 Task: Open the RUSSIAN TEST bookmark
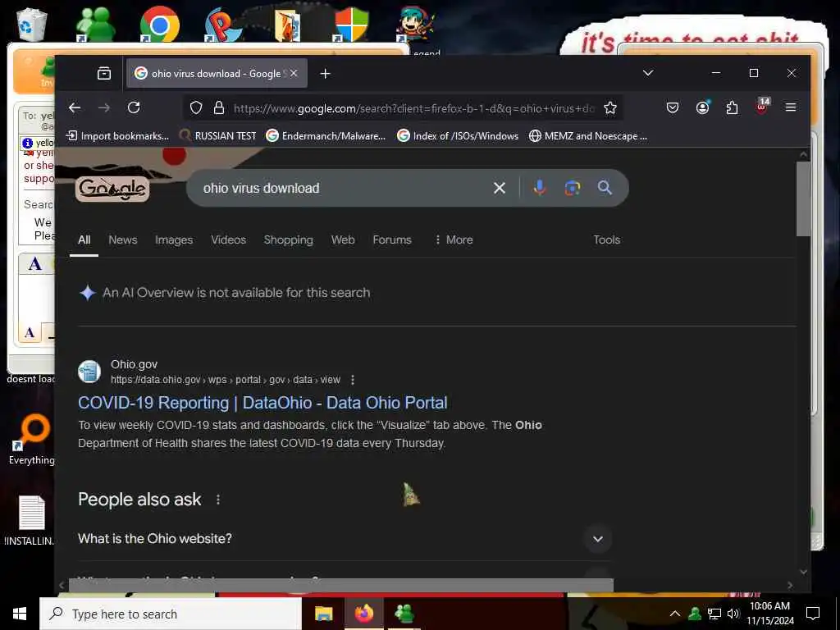217,136
